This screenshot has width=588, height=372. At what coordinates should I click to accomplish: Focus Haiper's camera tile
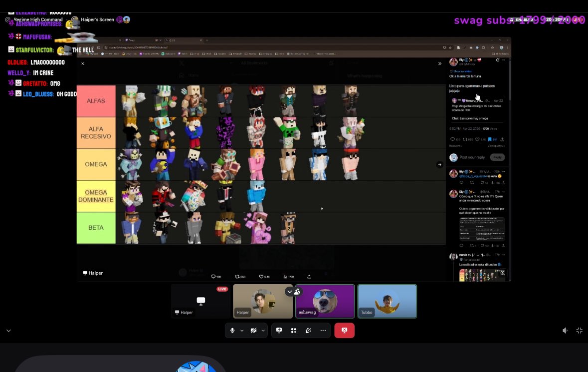click(262, 302)
